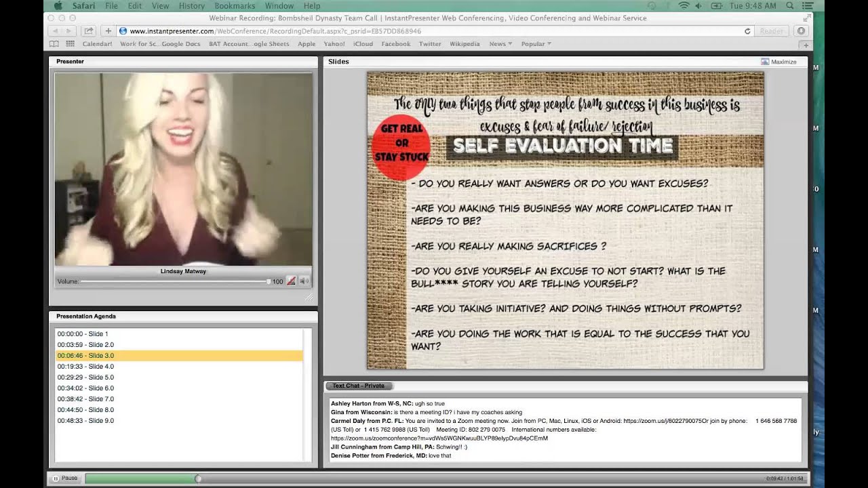This screenshot has width=868, height=488.
Task: Open Top Sites grid icon
Action: point(70,44)
